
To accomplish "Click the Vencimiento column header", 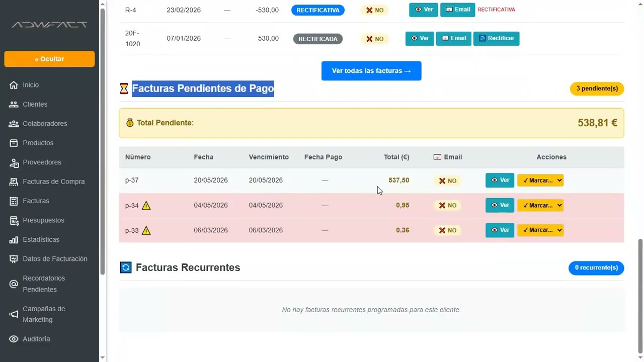I will pos(269,157).
